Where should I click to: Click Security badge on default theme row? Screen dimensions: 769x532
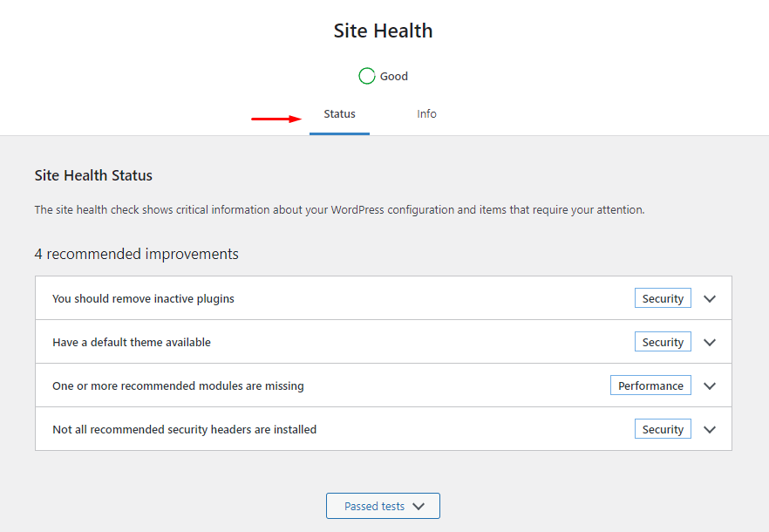663,342
